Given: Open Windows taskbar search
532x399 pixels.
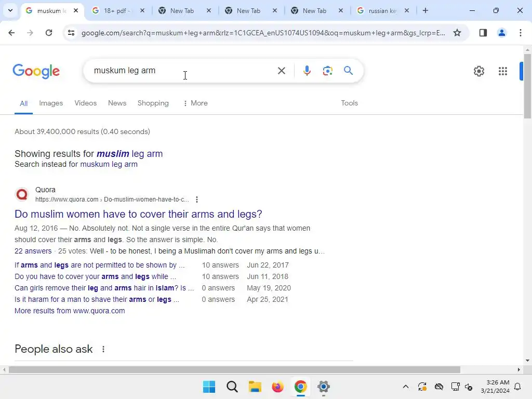Looking at the screenshot, I should (232, 387).
